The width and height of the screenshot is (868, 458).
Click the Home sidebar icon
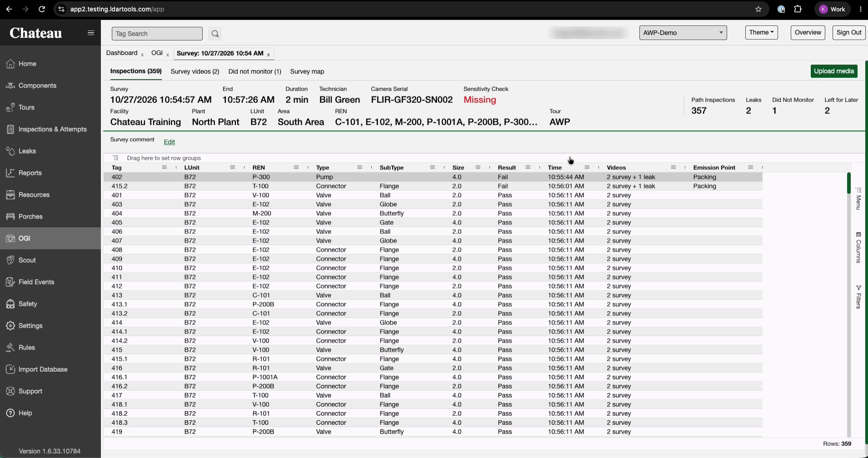pyautogui.click(x=10, y=64)
